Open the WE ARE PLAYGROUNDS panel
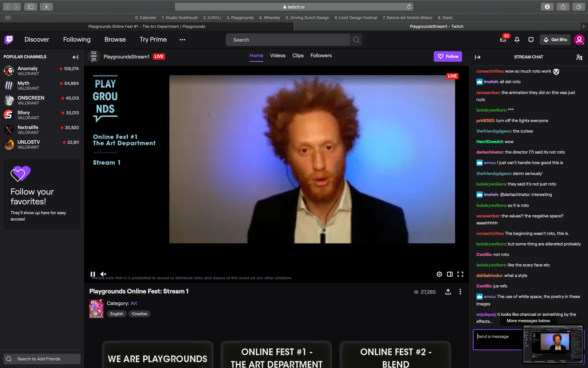This screenshot has height=368, width=588. pyautogui.click(x=157, y=355)
